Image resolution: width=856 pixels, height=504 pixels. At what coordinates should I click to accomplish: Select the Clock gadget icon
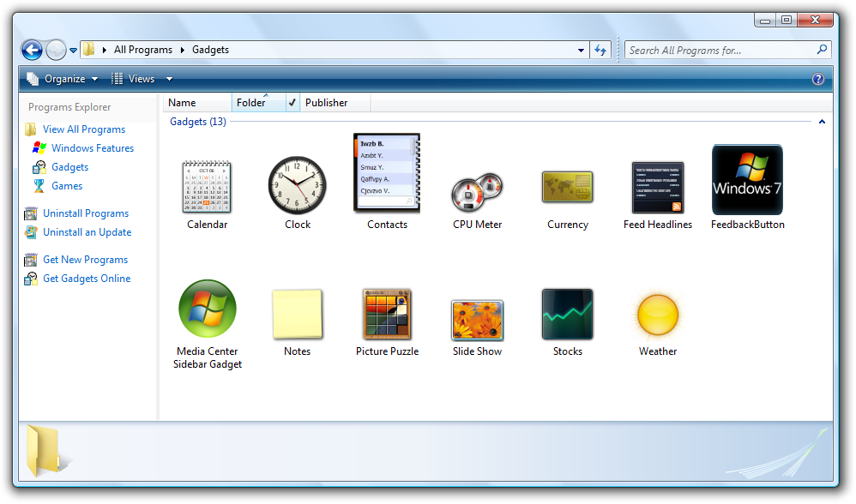(298, 186)
